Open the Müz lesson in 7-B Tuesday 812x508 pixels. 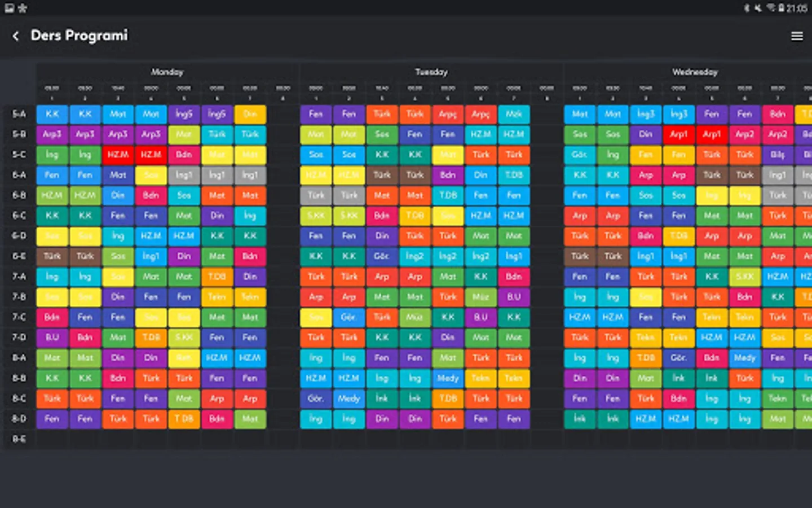coord(481,297)
